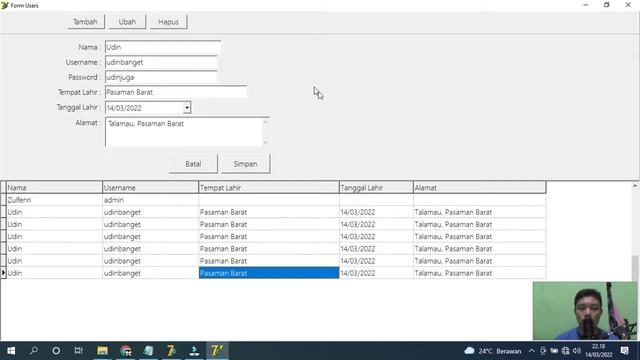This screenshot has width=640, height=360.
Task: Open the taskbar clock and date
Action: click(599, 351)
